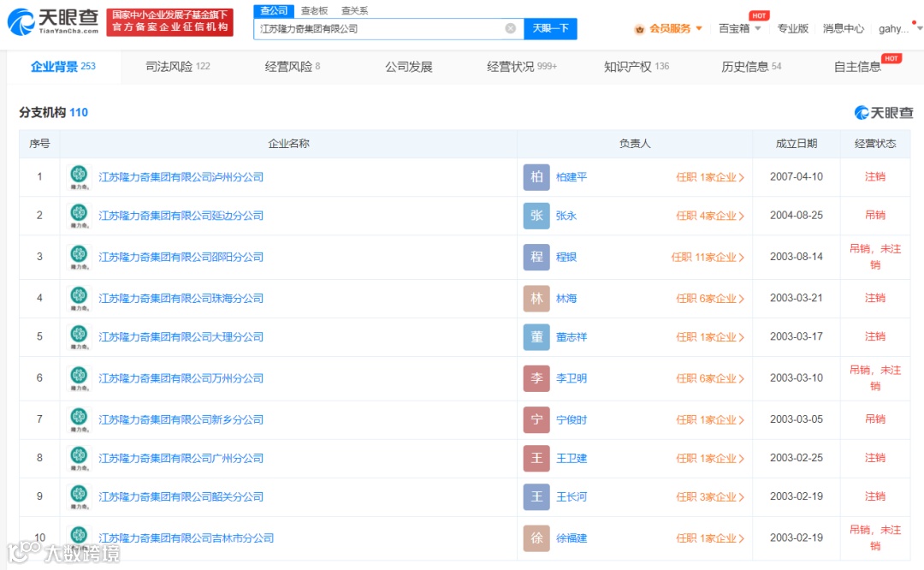Open the 董志祥 person link
This screenshot has height=570, width=924.
[572, 336]
